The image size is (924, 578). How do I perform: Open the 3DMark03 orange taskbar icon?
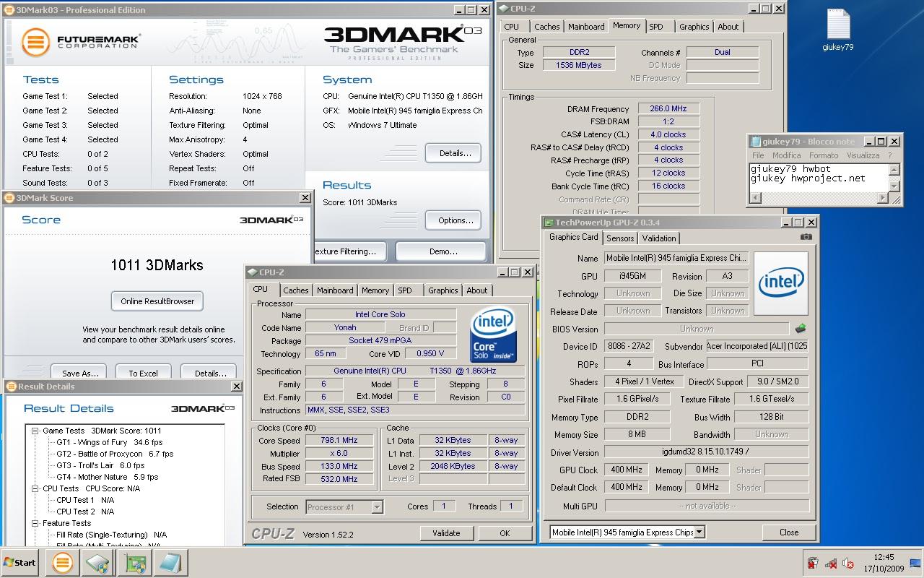pos(62,563)
